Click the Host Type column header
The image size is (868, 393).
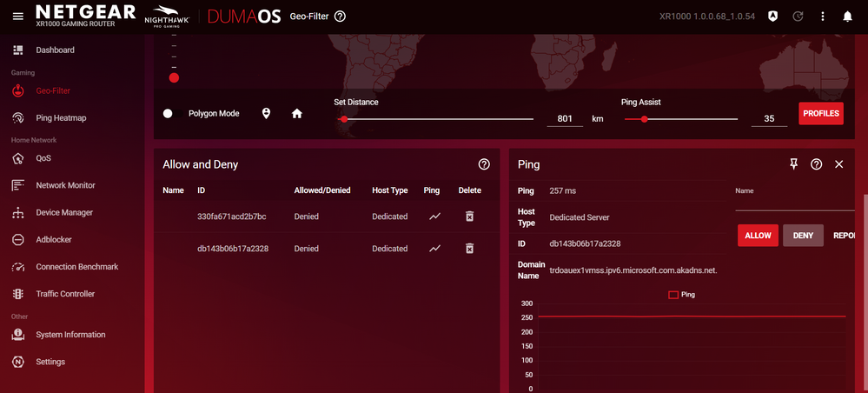click(x=390, y=190)
